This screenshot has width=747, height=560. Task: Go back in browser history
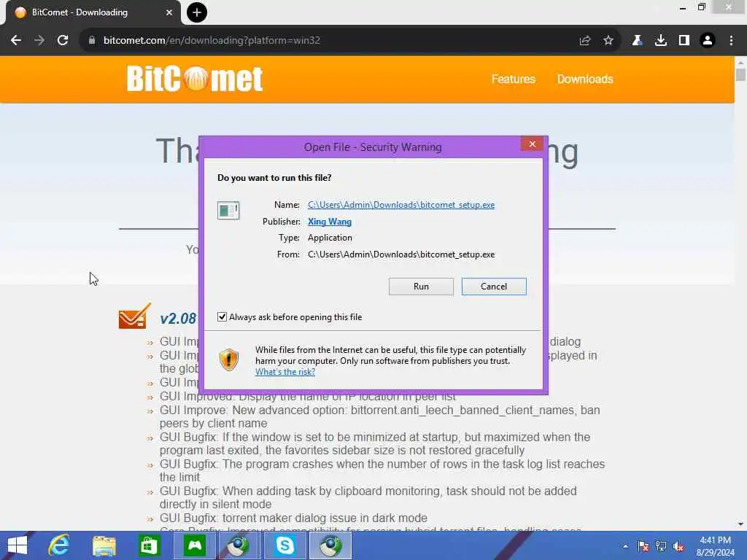(16, 41)
